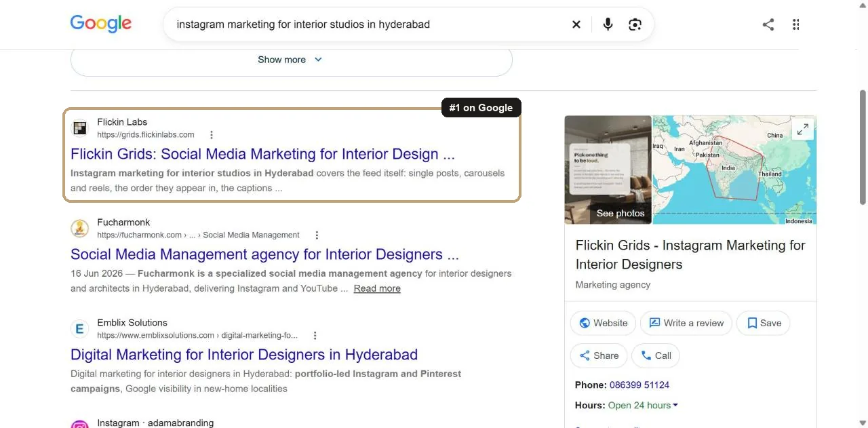Image resolution: width=868 pixels, height=428 pixels.
Task: Open Flickin Grids Social Media Marketing result
Action: pos(262,154)
